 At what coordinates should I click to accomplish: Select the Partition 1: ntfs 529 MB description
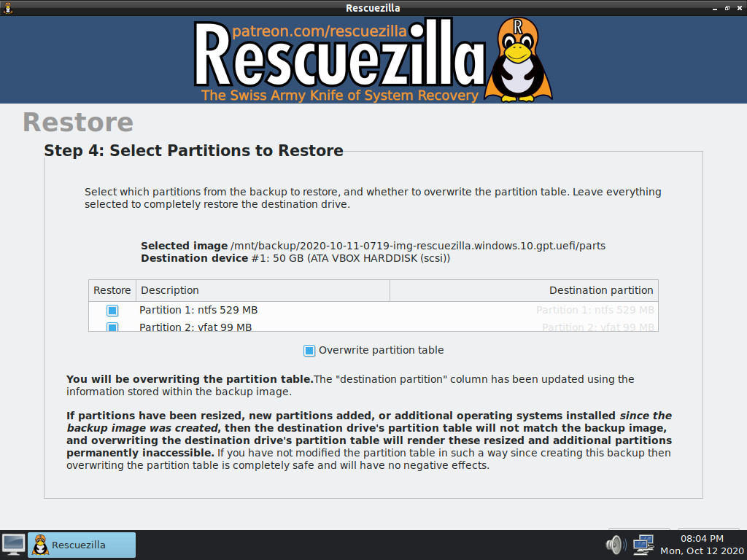click(198, 310)
